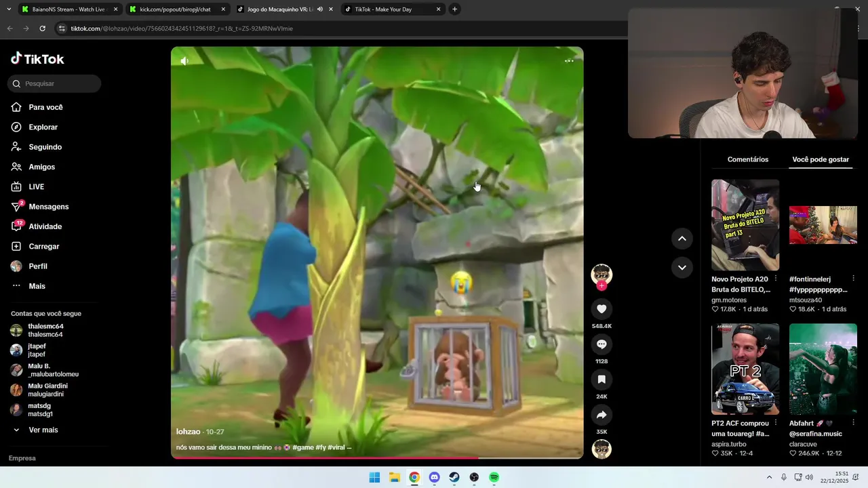This screenshot has width=868, height=488.
Task: Click lohzao username in video caption
Action: coord(189,432)
